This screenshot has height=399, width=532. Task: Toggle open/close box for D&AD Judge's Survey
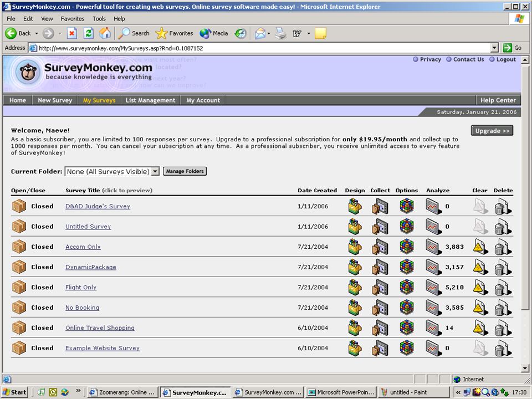click(x=19, y=206)
